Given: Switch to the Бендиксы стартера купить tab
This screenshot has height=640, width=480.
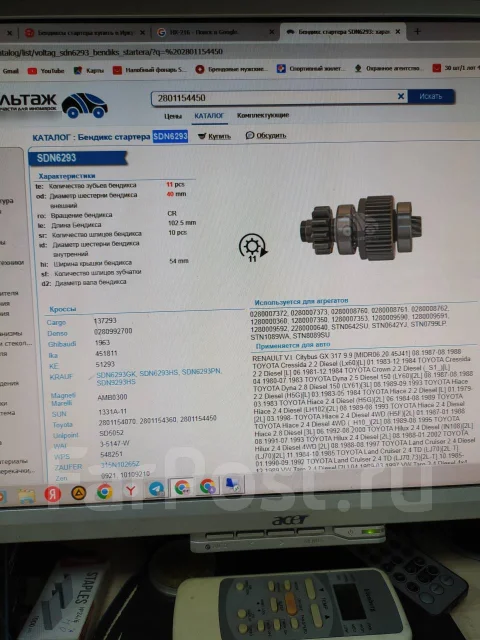Looking at the screenshot, I should point(85,33).
